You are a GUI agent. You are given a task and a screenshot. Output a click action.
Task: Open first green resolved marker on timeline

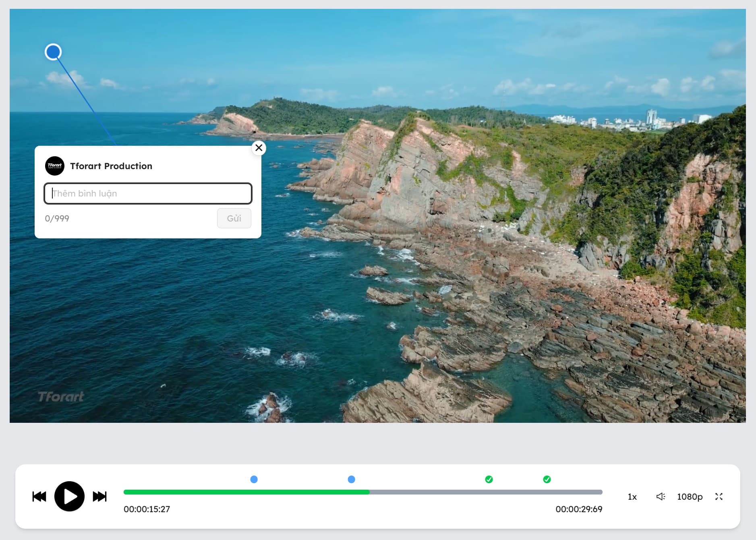click(489, 479)
